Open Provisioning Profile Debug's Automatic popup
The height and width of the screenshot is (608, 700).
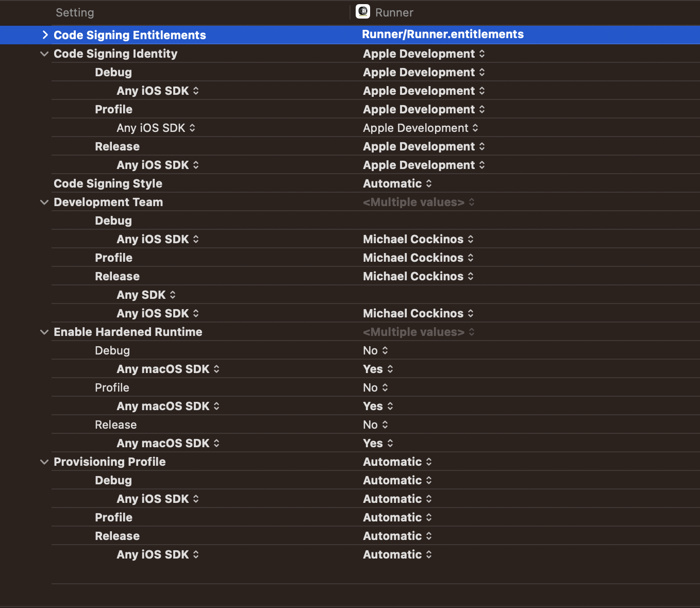tap(397, 480)
